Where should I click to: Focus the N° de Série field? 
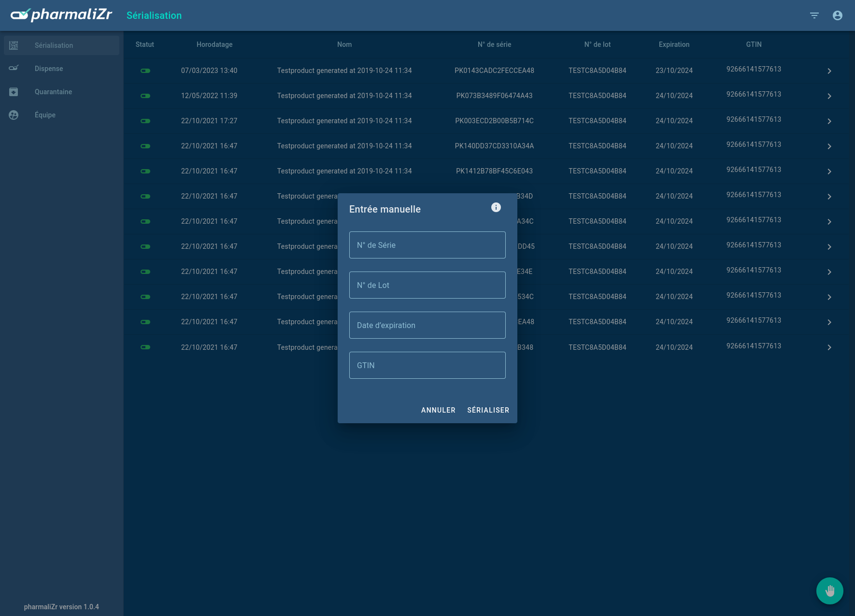(x=427, y=245)
